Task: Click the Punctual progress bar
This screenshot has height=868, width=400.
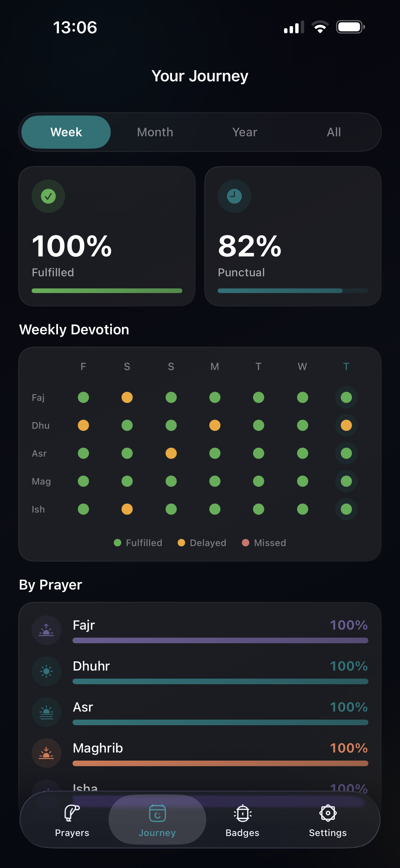Action: 293,291
